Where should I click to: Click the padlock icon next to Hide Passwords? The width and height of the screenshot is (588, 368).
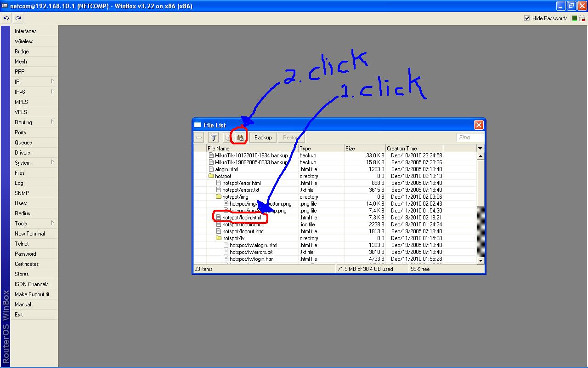[x=582, y=18]
